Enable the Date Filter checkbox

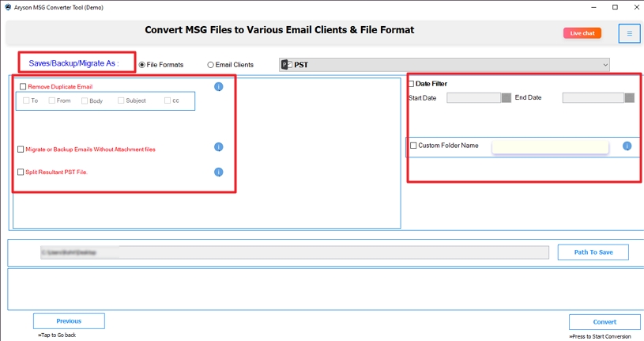(411, 84)
